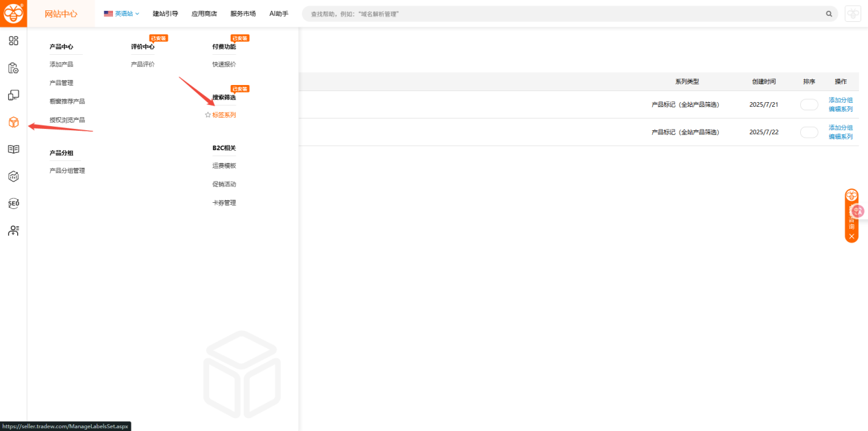
Task: Open AI助手 in the top menu
Action: pyautogui.click(x=279, y=14)
